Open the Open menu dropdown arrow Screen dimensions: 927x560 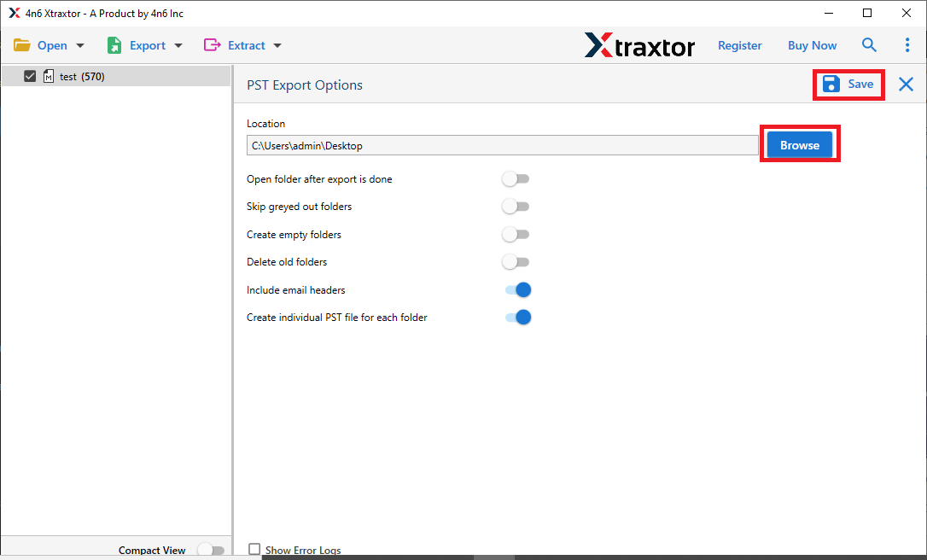click(79, 44)
